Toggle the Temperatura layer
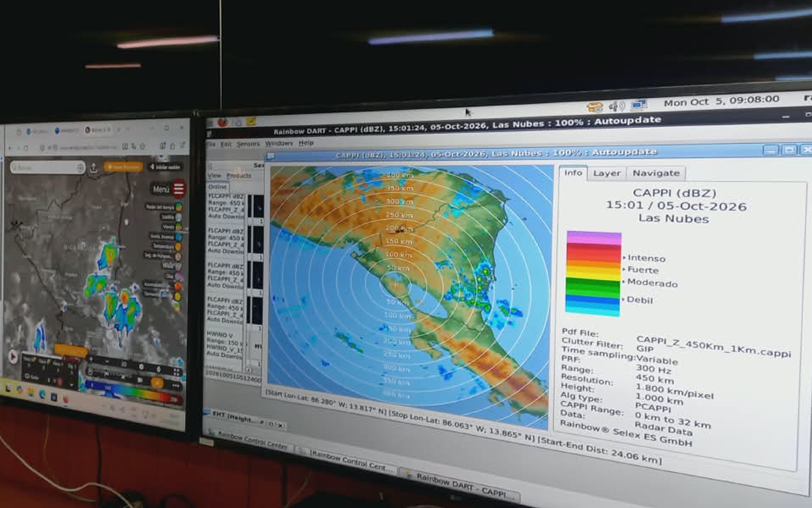This screenshot has width=812, height=508. pyautogui.click(x=178, y=246)
